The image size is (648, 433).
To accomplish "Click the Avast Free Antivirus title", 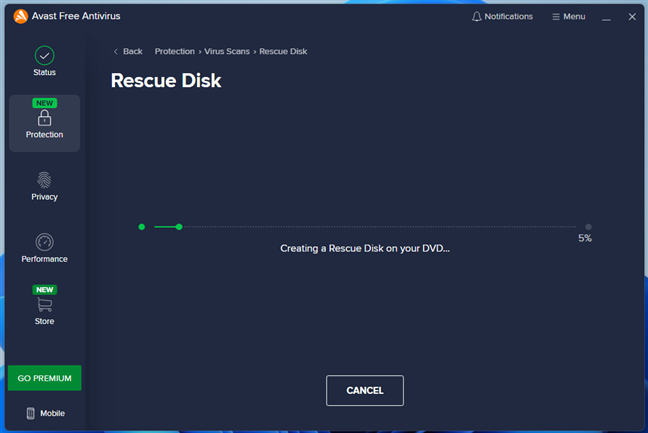I will [x=76, y=16].
